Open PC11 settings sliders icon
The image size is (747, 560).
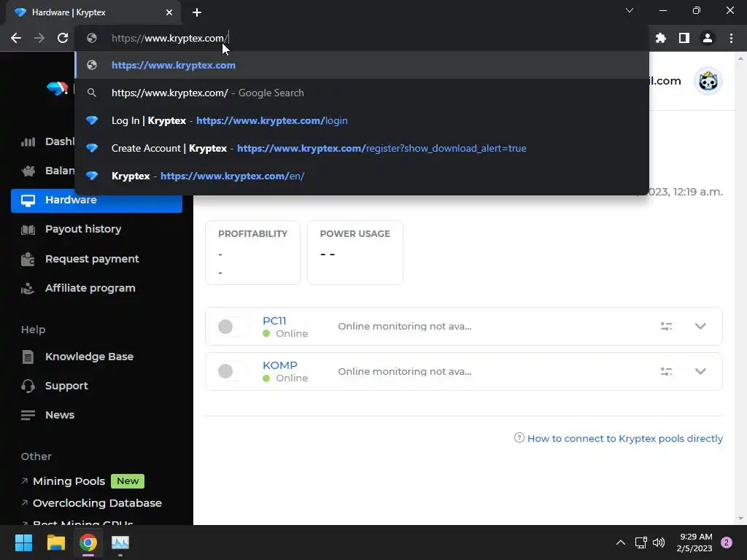(x=667, y=326)
